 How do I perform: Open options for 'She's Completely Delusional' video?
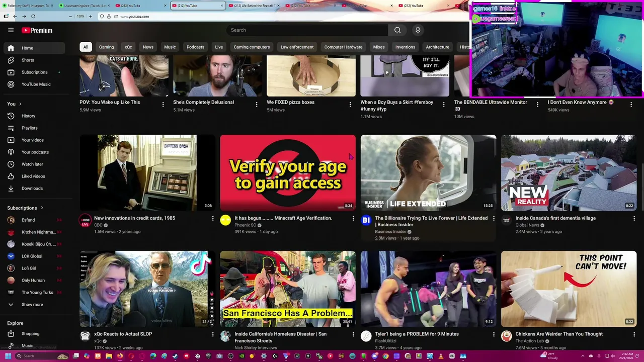[x=257, y=105]
